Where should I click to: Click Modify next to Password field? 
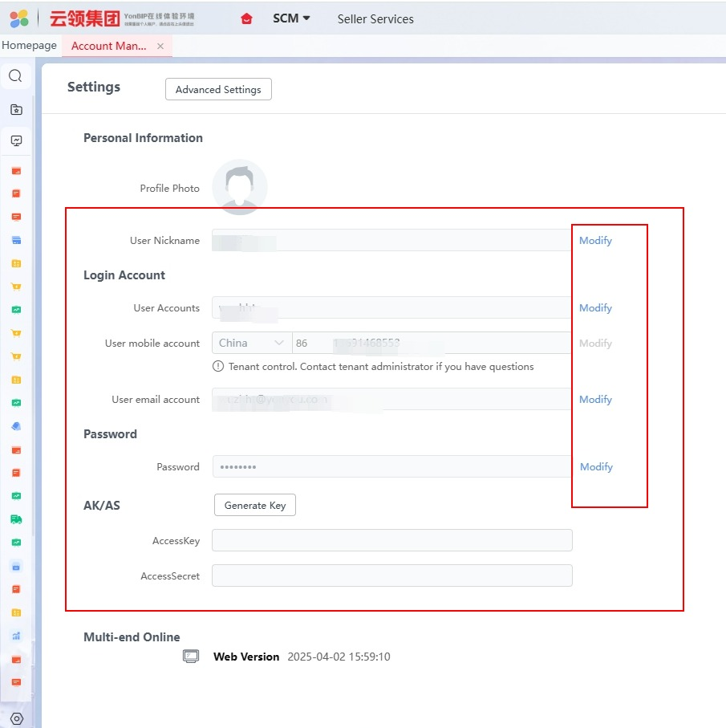click(x=596, y=467)
